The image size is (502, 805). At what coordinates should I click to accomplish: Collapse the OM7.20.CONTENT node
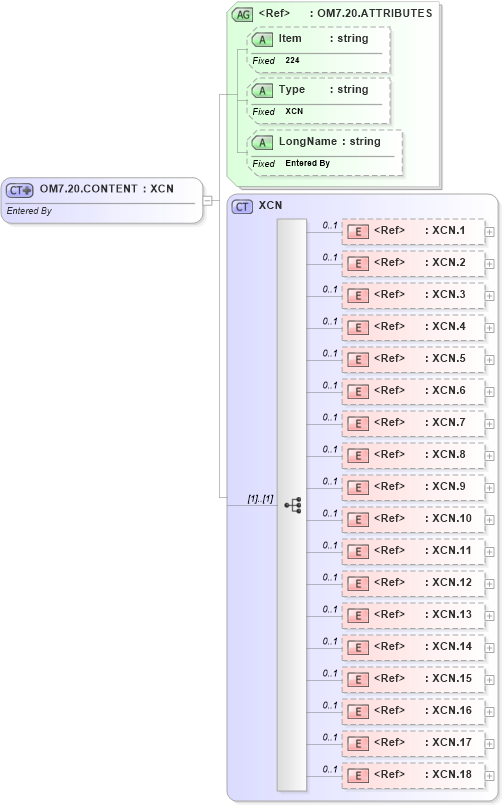coord(207,201)
